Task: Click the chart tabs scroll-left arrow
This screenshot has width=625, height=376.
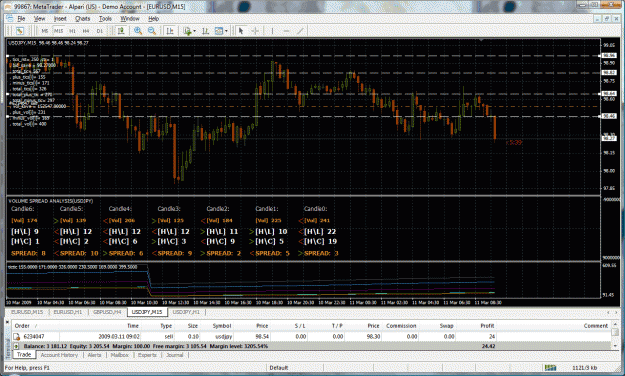Action: (608, 312)
